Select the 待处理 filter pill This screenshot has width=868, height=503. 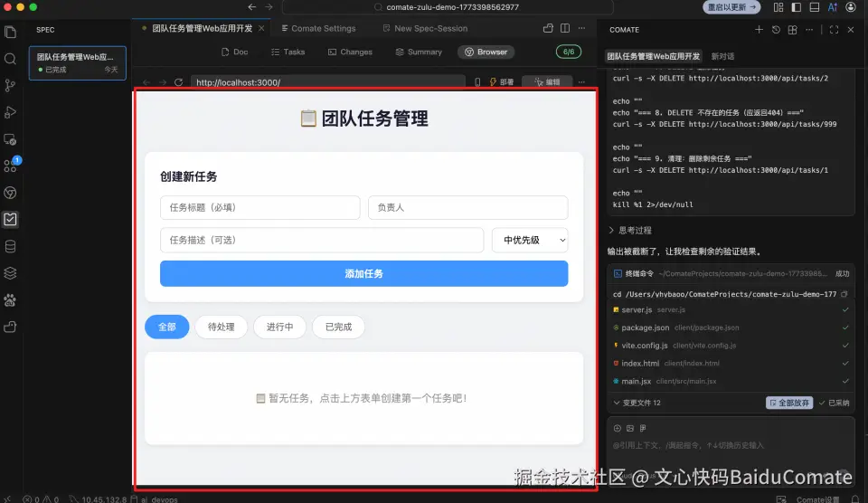click(221, 327)
